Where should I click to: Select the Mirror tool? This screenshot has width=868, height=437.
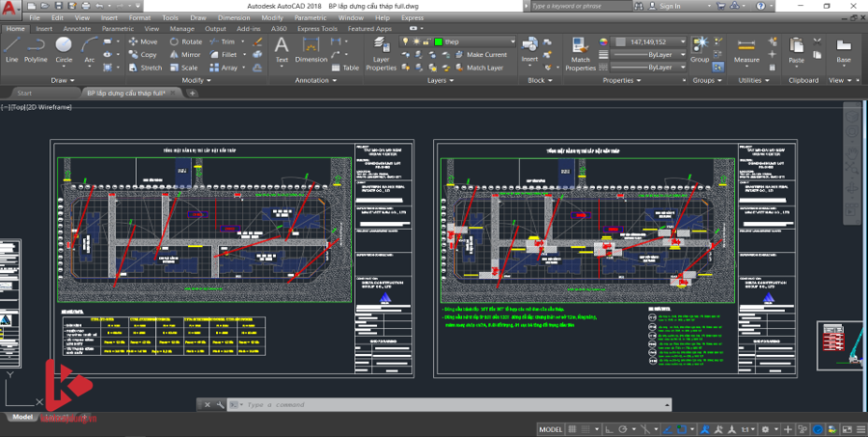coord(185,55)
